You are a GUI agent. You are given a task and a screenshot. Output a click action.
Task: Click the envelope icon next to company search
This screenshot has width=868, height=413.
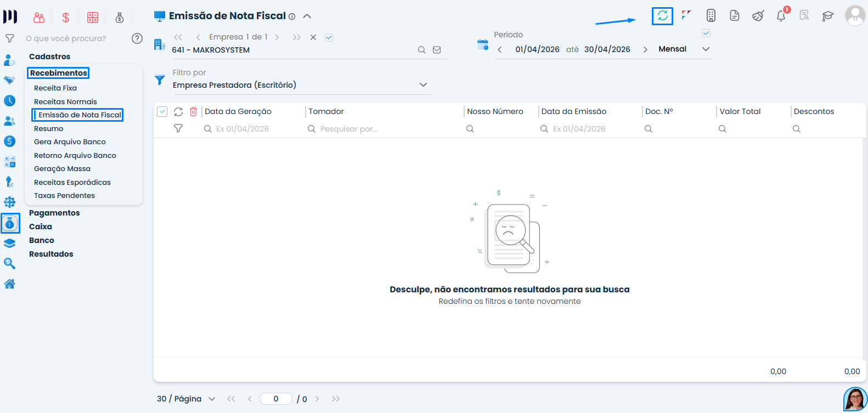click(437, 50)
